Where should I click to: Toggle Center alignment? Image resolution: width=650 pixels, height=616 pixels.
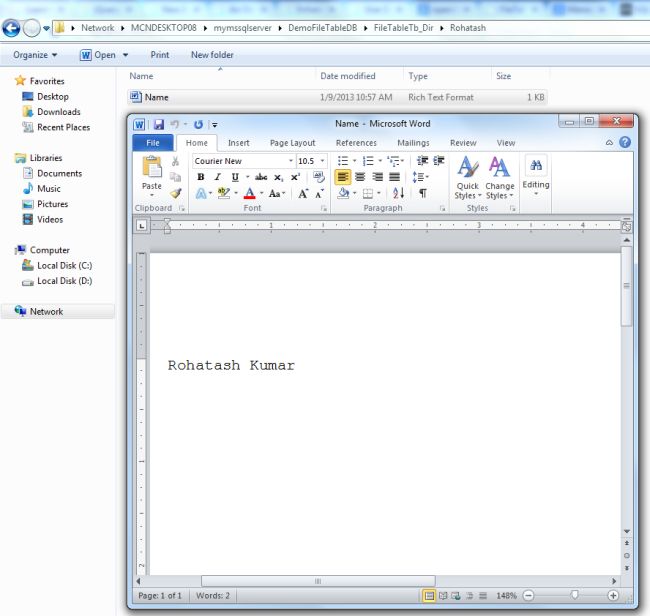tap(360, 177)
